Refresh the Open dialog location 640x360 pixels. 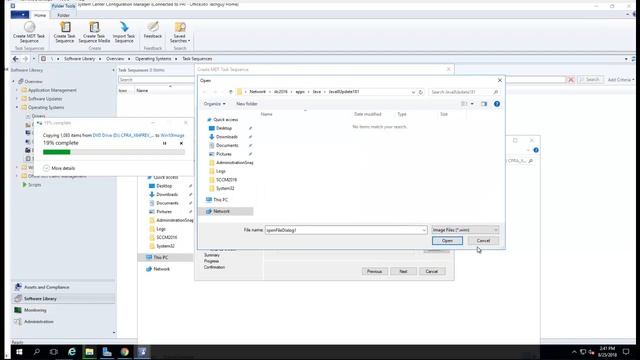[420, 92]
